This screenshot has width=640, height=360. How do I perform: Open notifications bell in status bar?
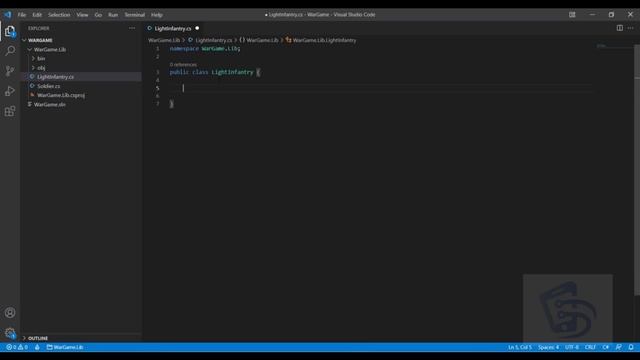[631, 347]
